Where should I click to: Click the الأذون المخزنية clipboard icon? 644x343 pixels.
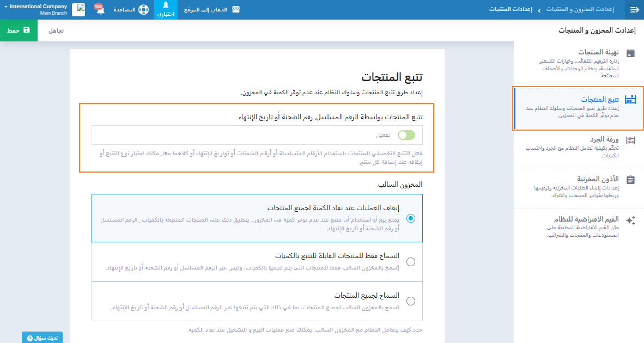tap(630, 180)
